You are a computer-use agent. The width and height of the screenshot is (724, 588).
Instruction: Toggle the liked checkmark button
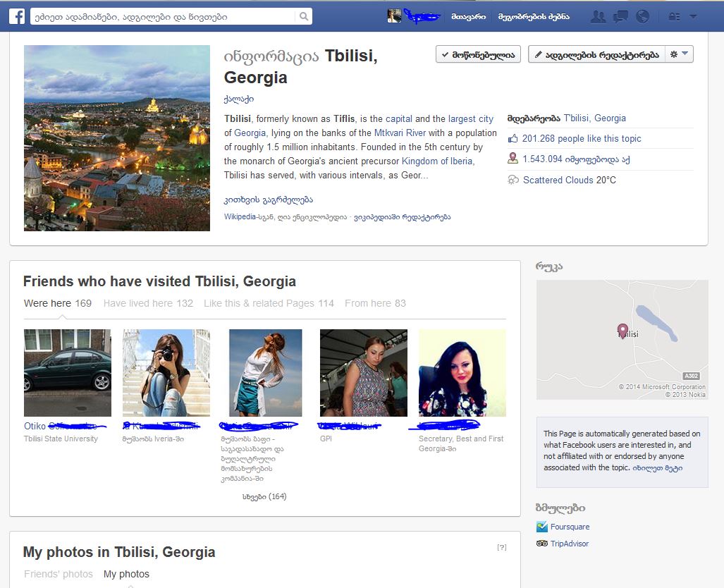pos(478,54)
